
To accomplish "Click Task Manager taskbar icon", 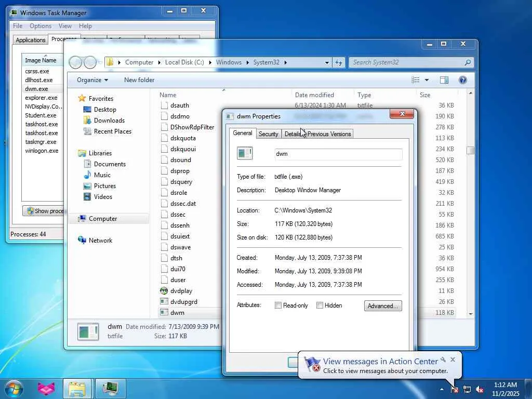I will [110, 389].
